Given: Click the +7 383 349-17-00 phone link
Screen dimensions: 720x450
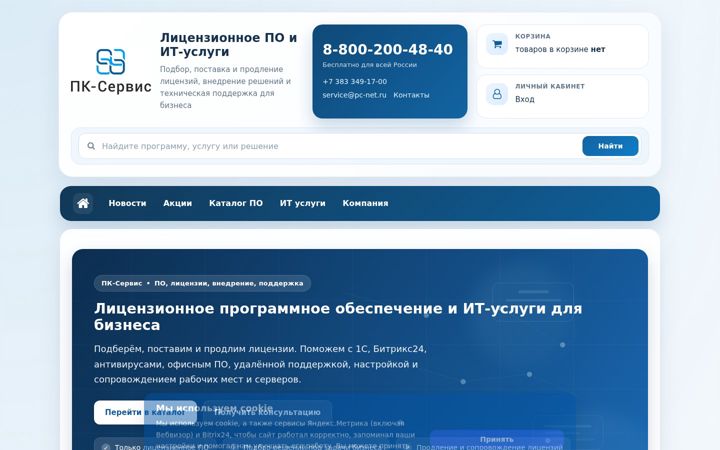Looking at the screenshot, I should pos(354,82).
